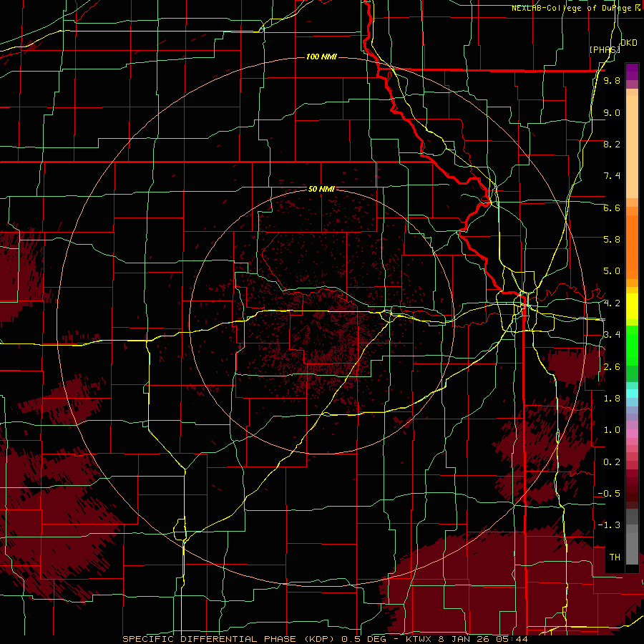Click the cyan segment of the color bar

coord(632,393)
